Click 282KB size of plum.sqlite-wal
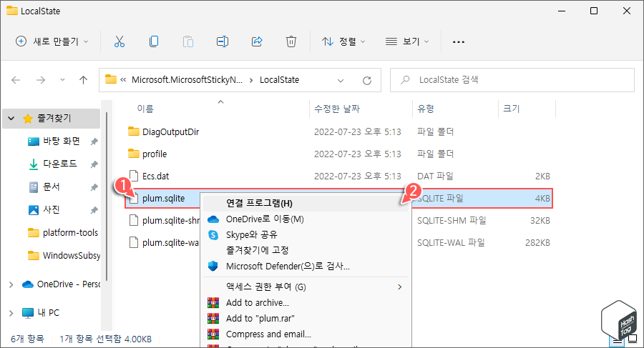This screenshot has width=644, height=348. point(537,242)
